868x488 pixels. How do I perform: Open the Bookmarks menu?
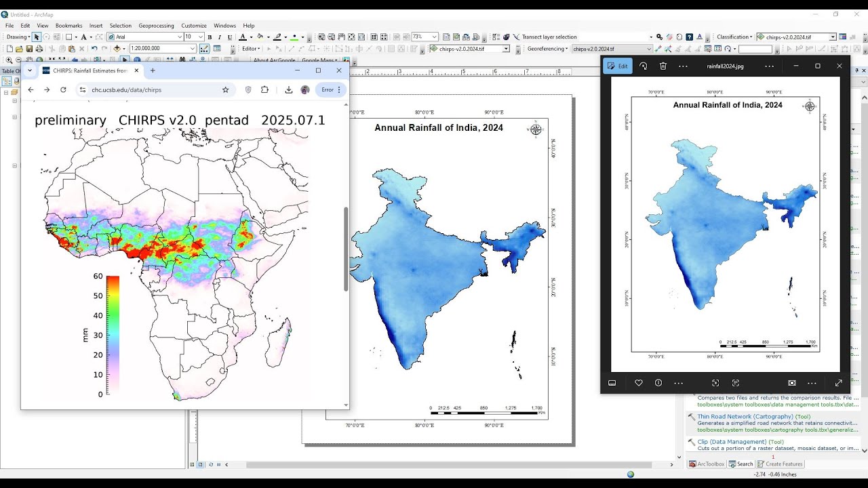68,26
